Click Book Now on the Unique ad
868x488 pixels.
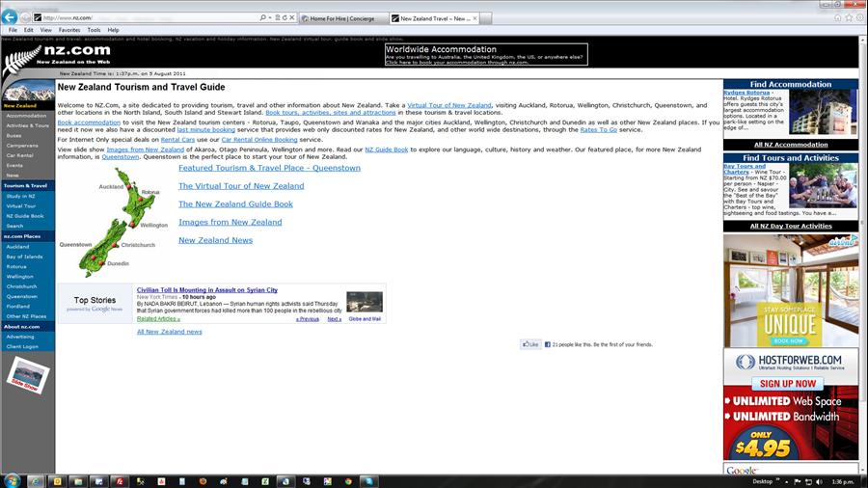pyautogui.click(x=788, y=340)
